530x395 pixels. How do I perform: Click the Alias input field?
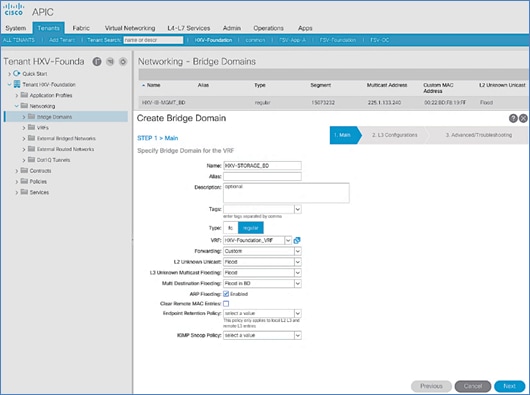tap(262, 176)
